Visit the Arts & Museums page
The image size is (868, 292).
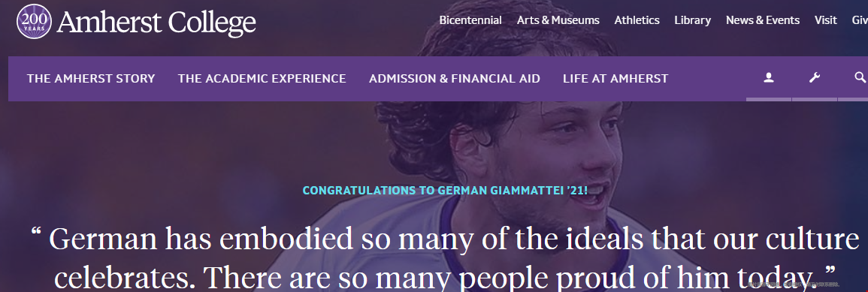(558, 20)
